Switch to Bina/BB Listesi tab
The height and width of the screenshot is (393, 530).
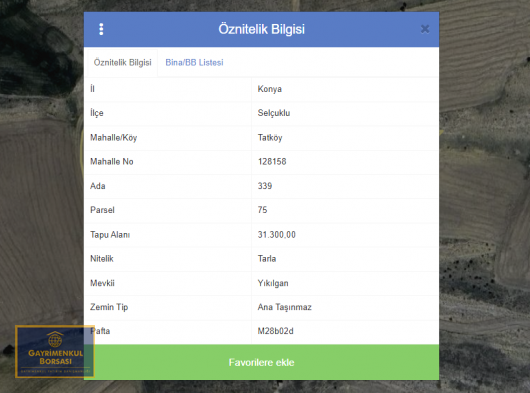(x=194, y=63)
